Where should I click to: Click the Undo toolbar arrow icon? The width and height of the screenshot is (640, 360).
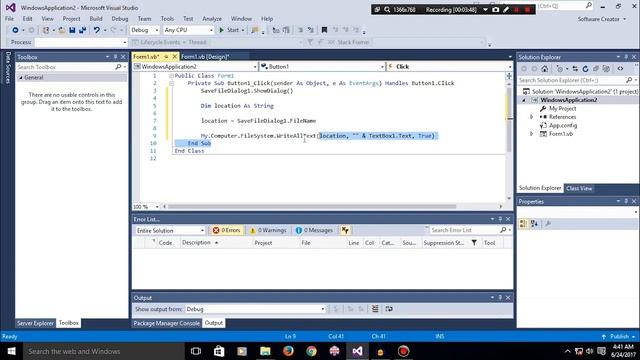pyautogui.click(x=96, y=30)
